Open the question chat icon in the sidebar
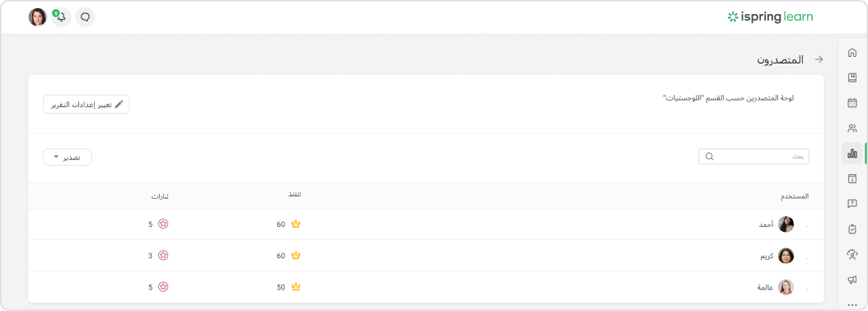Viewport: 868px width, 311px height. pos(852,204)
